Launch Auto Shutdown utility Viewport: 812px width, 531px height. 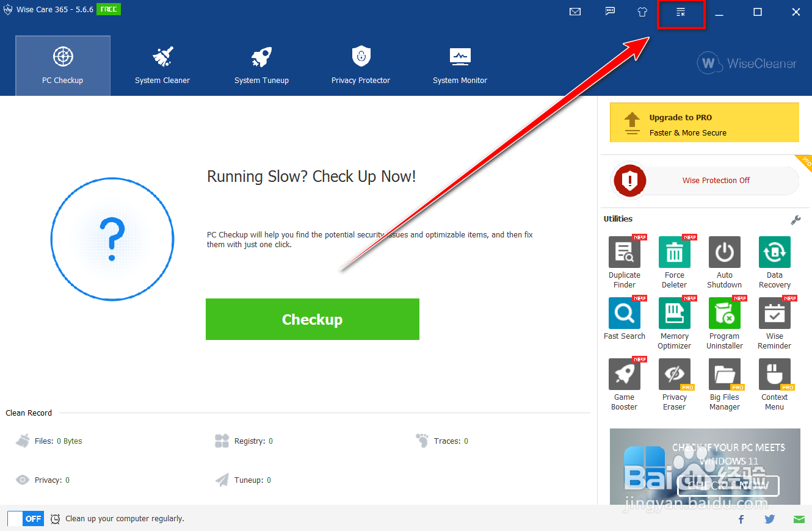(725, 263)
